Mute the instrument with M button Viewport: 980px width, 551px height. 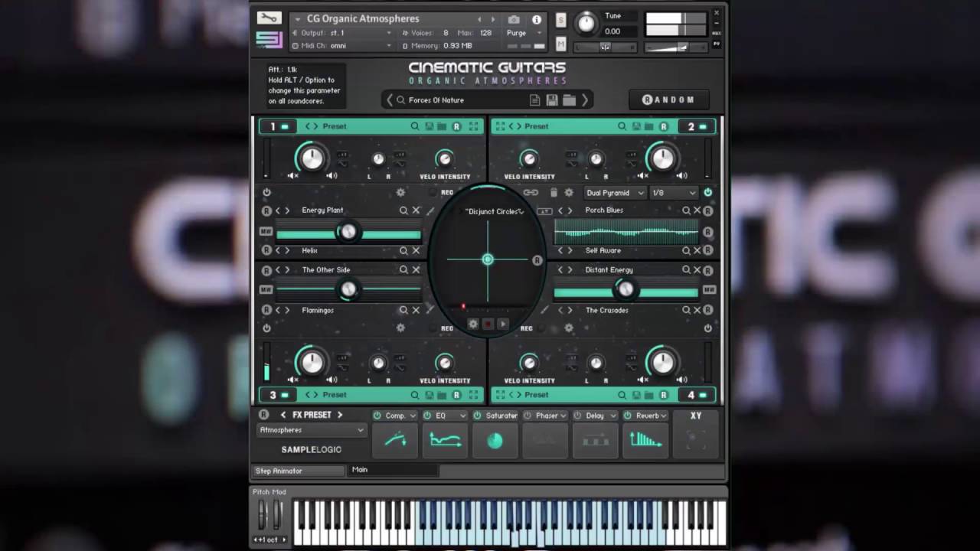point(560,44)
